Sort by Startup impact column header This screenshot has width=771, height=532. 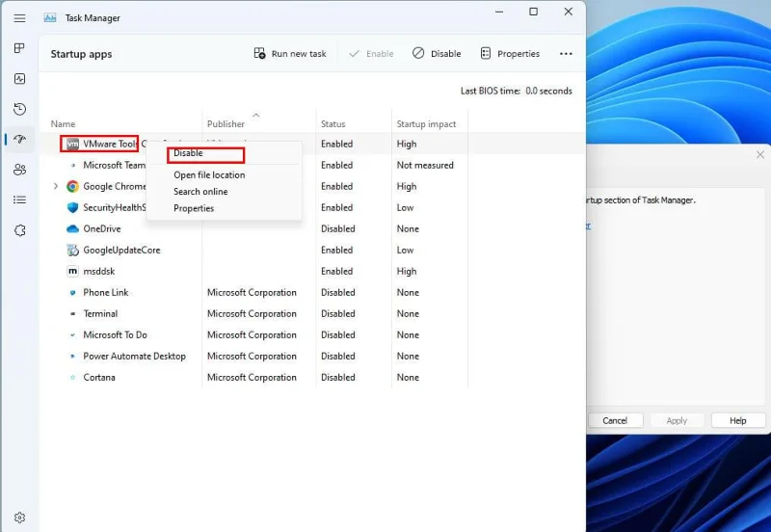coord(426,124)
